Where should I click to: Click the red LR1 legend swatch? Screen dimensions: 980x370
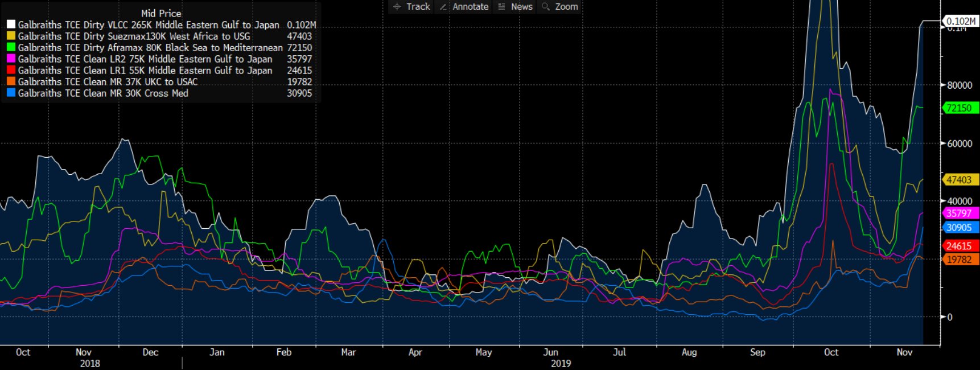pyautogui.click(x=11, y=71)
